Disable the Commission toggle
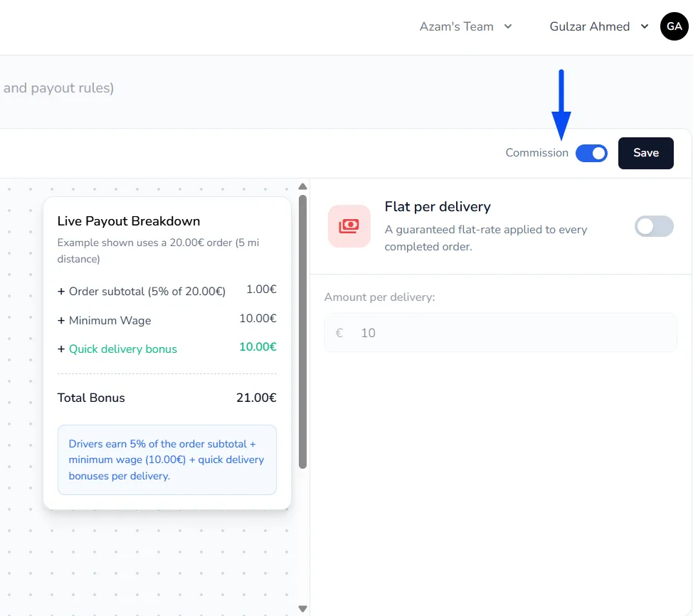This screenshot has width=693, height=616. coord(591,154)
